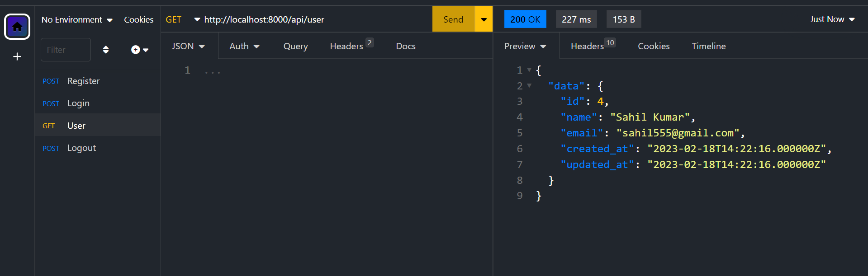Switch to the Query tab
The height and width of the screenshot is (276, 868).
pyautogui.click(x=295, y=46)
